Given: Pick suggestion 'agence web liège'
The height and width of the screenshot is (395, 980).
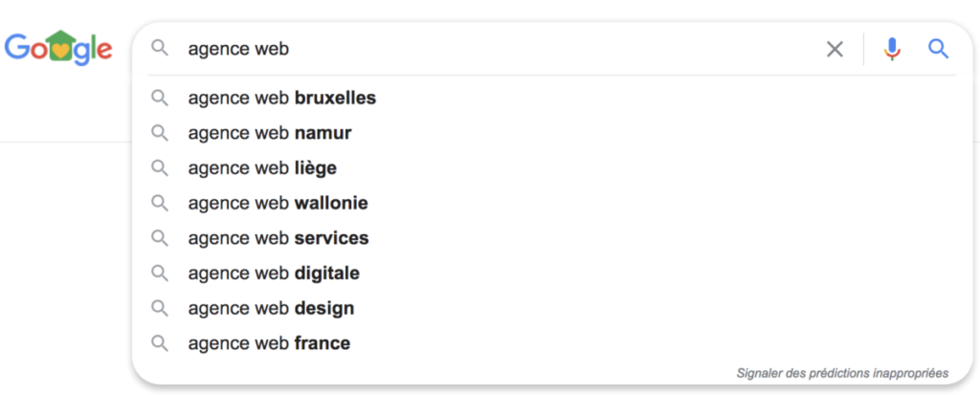Looking at the screenshot, I should pos(552,168).
